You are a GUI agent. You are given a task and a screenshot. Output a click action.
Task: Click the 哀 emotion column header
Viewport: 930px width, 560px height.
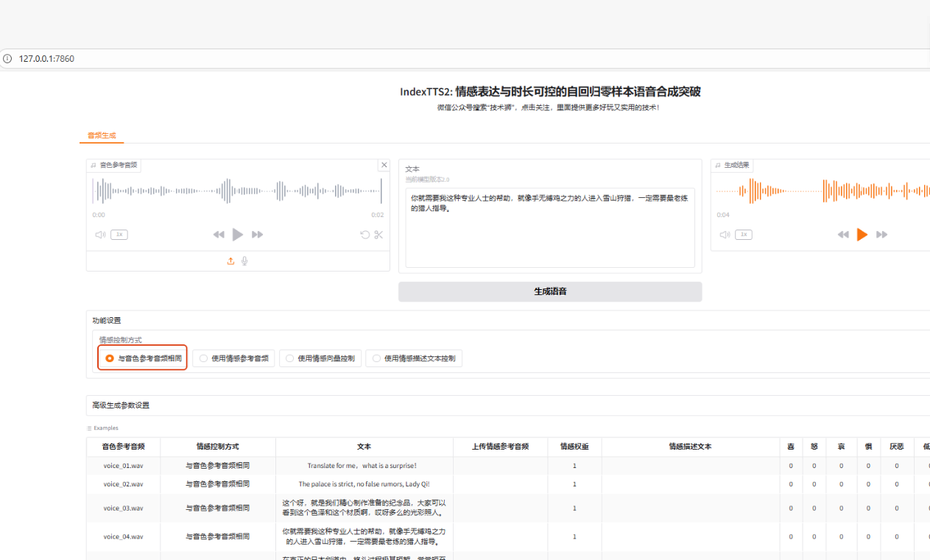(841, 447)
